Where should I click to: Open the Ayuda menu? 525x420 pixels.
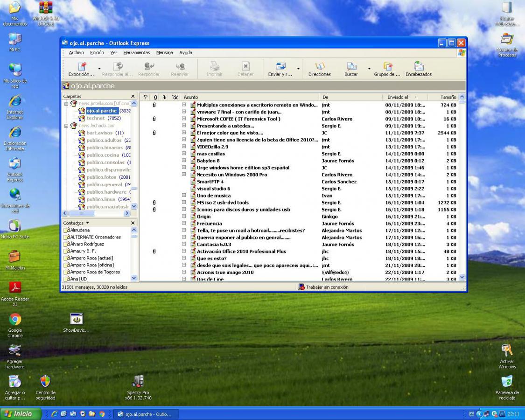(185, 53)
